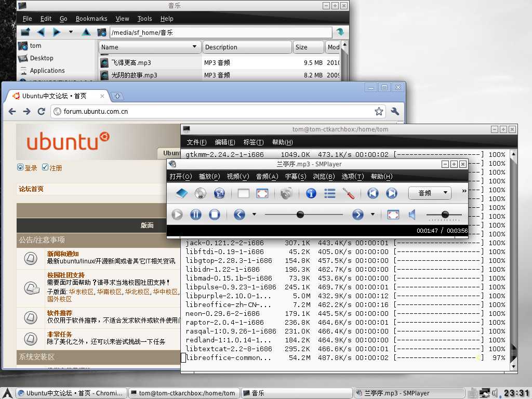Open the panel start menu icon

click(7, 393)
